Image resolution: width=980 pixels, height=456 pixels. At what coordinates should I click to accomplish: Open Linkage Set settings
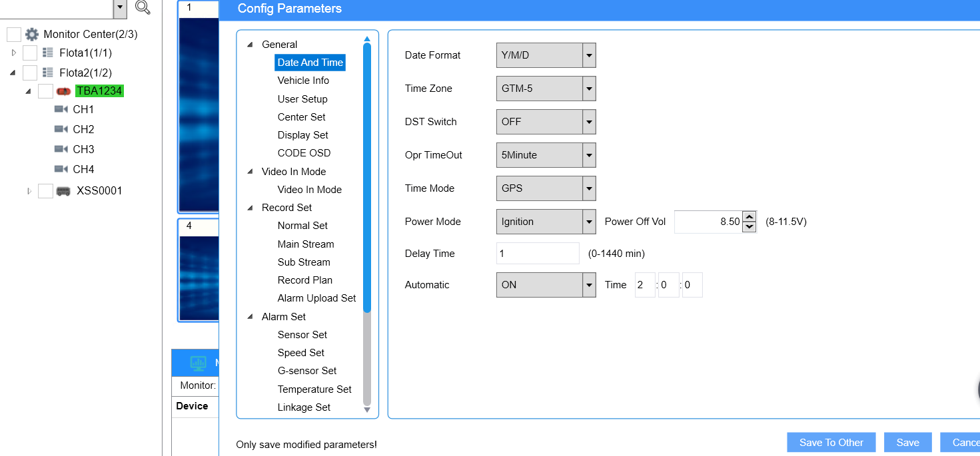[304, 407]
